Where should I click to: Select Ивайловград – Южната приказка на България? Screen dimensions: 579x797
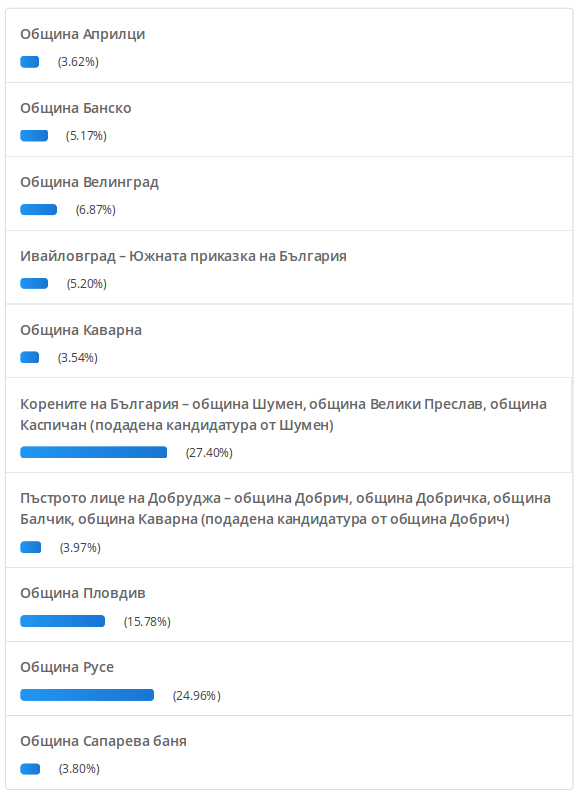[183, 256]
